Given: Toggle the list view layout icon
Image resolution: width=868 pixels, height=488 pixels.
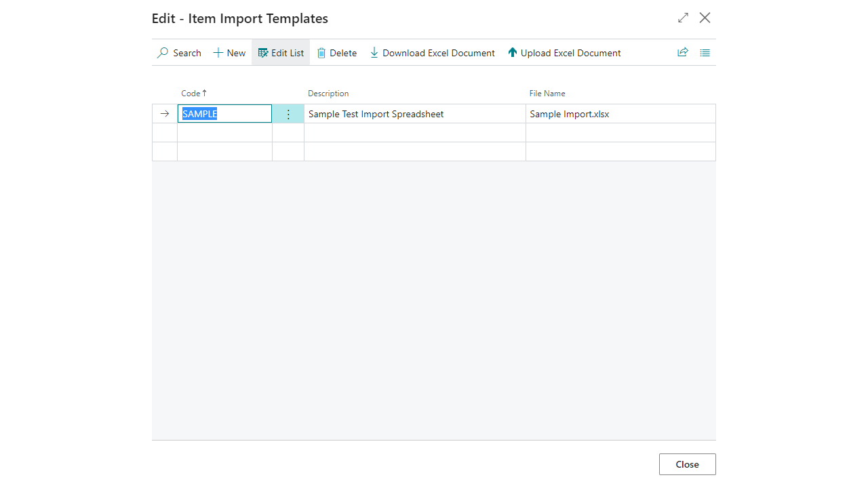Looking at the screenshot, I should coord(705,52).
